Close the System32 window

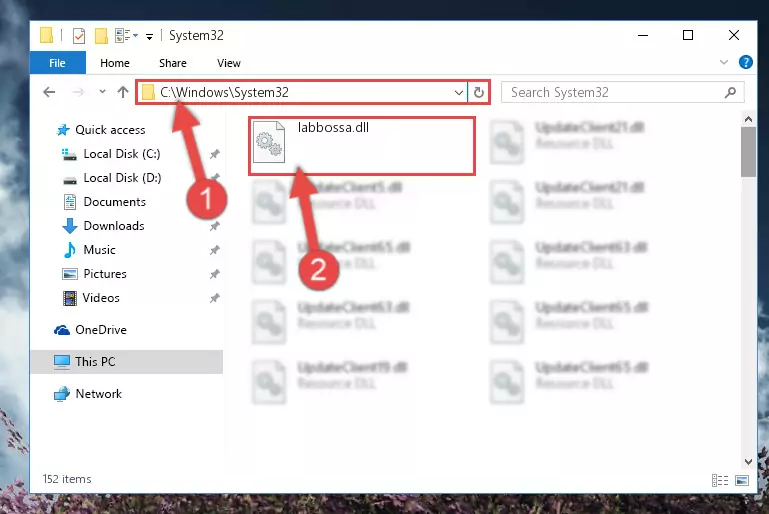[734, 35]
